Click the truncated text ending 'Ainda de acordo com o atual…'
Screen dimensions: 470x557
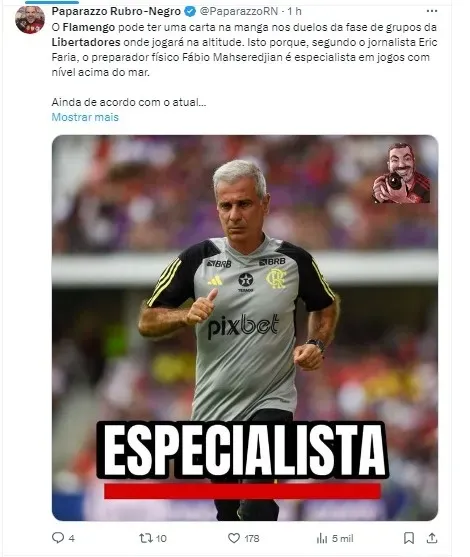(x=129, y=102)
